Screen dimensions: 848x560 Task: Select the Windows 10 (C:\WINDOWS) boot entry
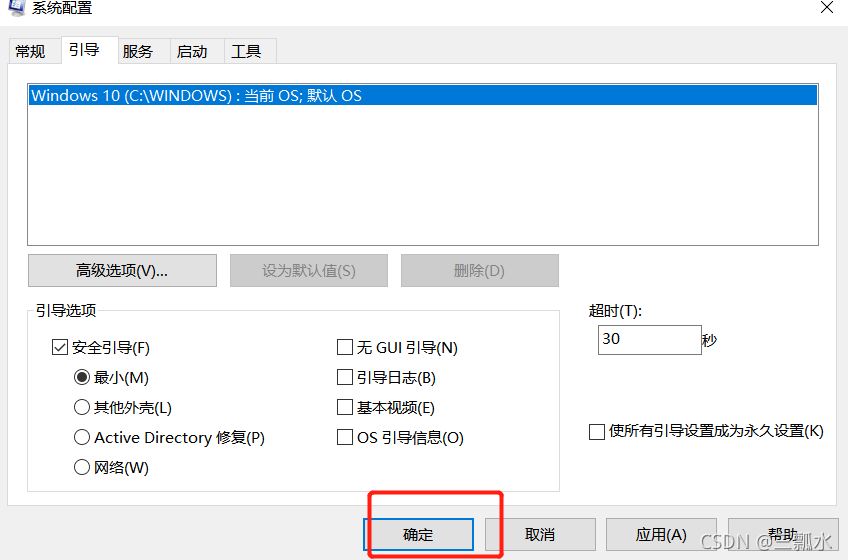(x=422, y=95)
